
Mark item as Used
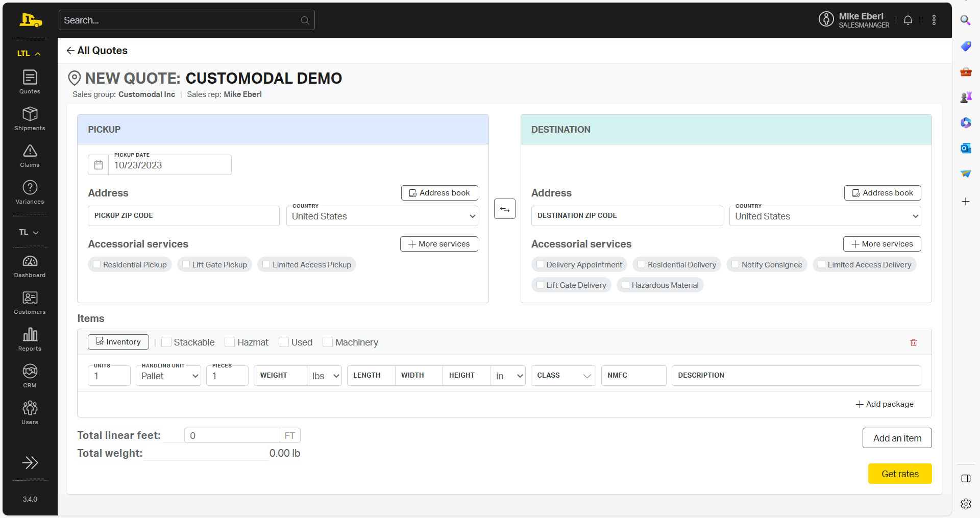(284, 342)
